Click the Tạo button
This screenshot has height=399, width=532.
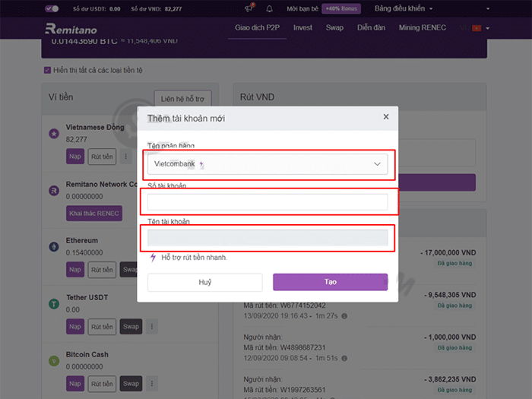tap(330, 282)
